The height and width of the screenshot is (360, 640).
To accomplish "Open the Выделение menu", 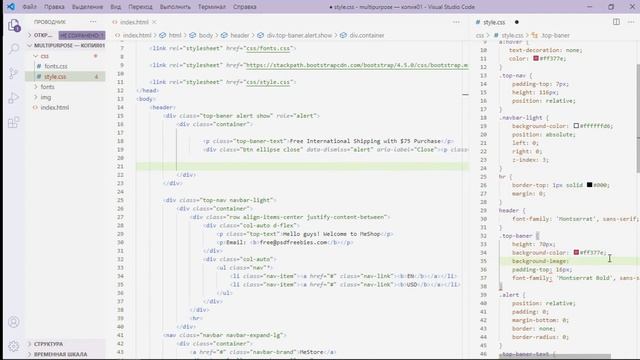I will pos(87,7).
